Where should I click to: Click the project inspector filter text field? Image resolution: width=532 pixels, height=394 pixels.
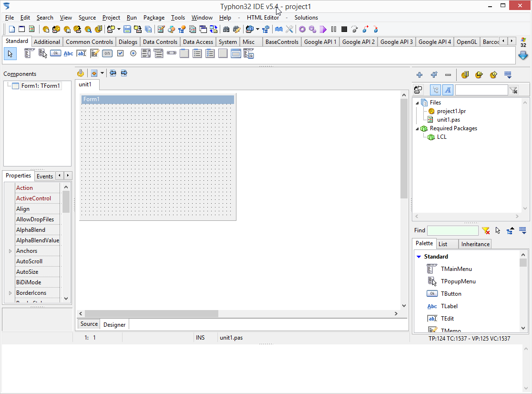point(481,90)
